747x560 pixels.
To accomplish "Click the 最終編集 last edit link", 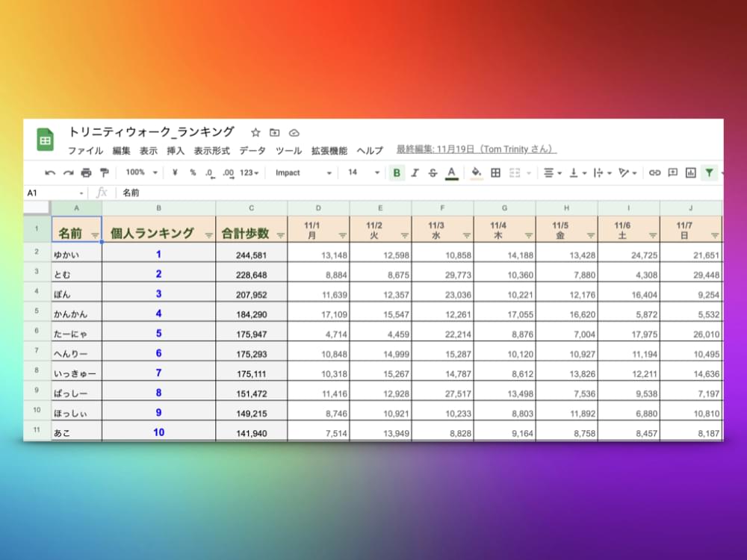I will [476, 149].
